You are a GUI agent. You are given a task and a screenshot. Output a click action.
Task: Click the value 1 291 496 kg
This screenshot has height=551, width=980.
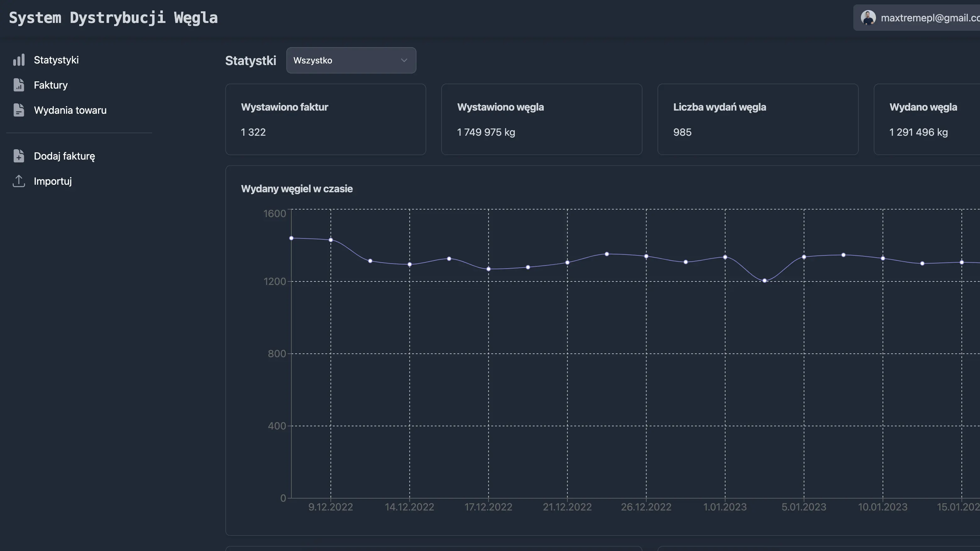[x=918, y=132]
